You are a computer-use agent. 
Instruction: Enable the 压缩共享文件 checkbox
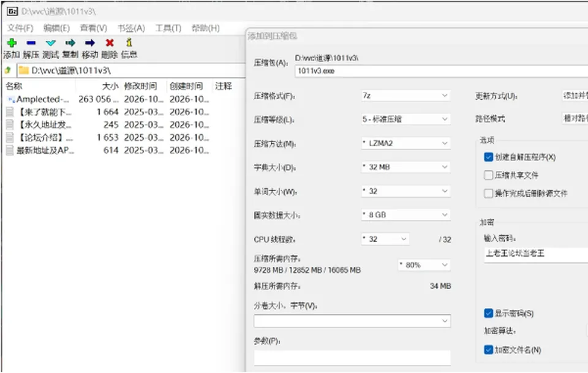(488, 175)
